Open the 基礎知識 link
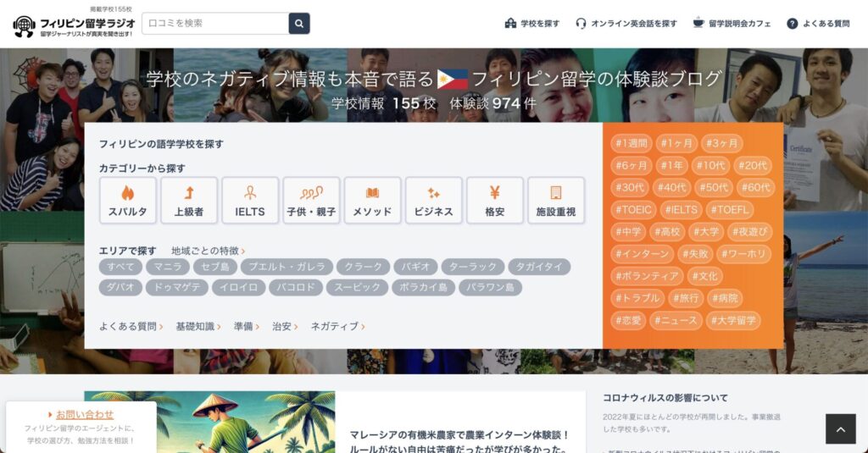This screenshot has height=453, width=868. [198, 326]
